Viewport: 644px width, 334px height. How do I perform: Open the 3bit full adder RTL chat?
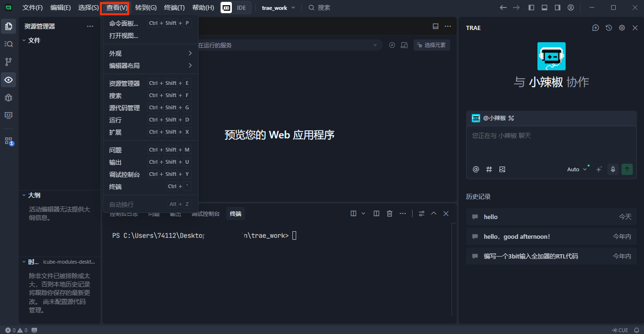tap(552, 256)
